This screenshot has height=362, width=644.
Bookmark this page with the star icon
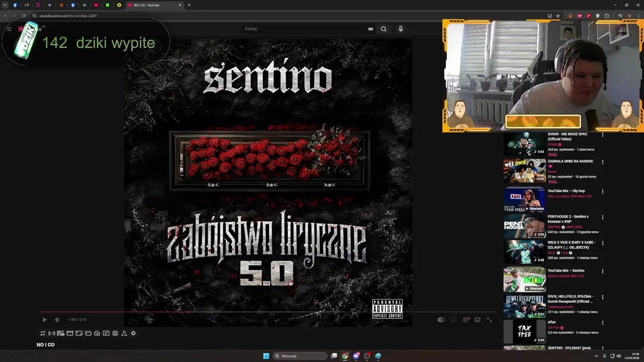(558, 16)
